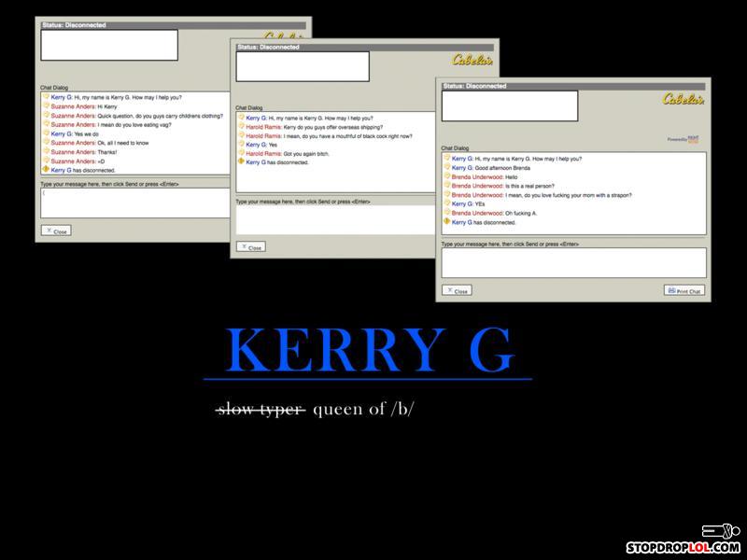This screenshot has width=747, height=560.
Task: Click Close in the Harold Ramis chat window
Action: [251, 247]
